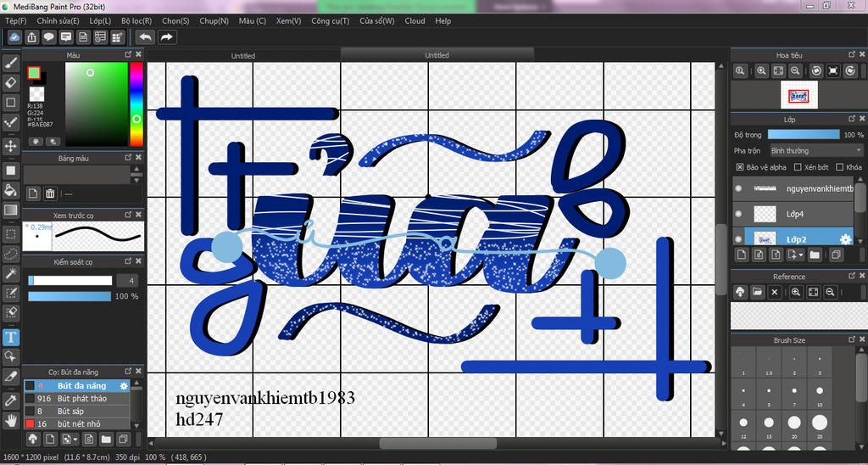Undock the Màu panel

[128, 54]
